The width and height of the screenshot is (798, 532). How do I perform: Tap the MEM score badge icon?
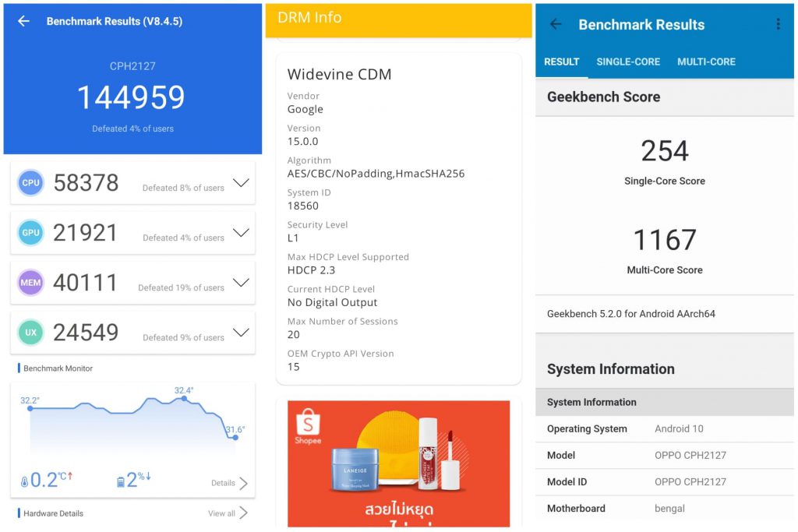(x=30, y=282)
